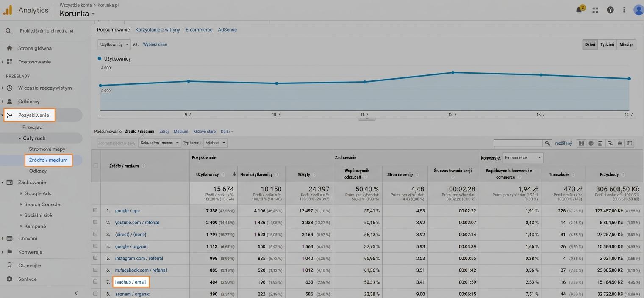Open the leadhub / email source link
The width and height of the screenshot is (644, 298).
coord(130,282)
